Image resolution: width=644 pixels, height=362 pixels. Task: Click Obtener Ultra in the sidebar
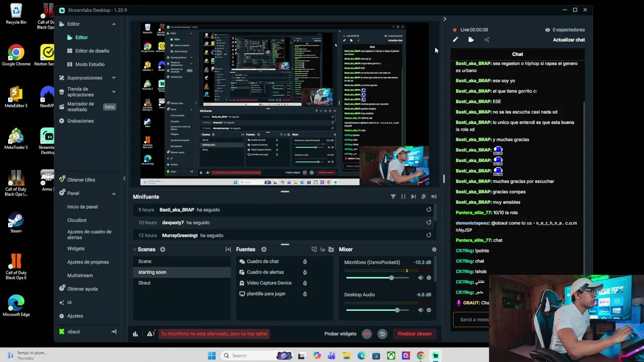click(76, 179)
